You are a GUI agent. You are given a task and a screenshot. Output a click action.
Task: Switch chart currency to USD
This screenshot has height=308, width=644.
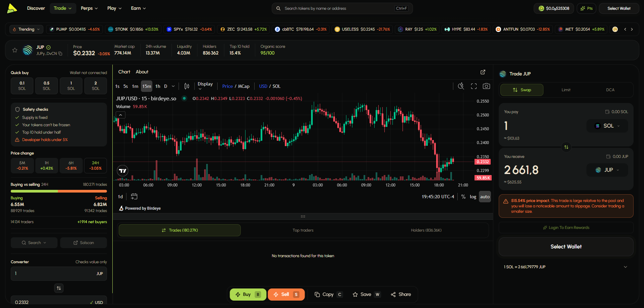[263, 87]
